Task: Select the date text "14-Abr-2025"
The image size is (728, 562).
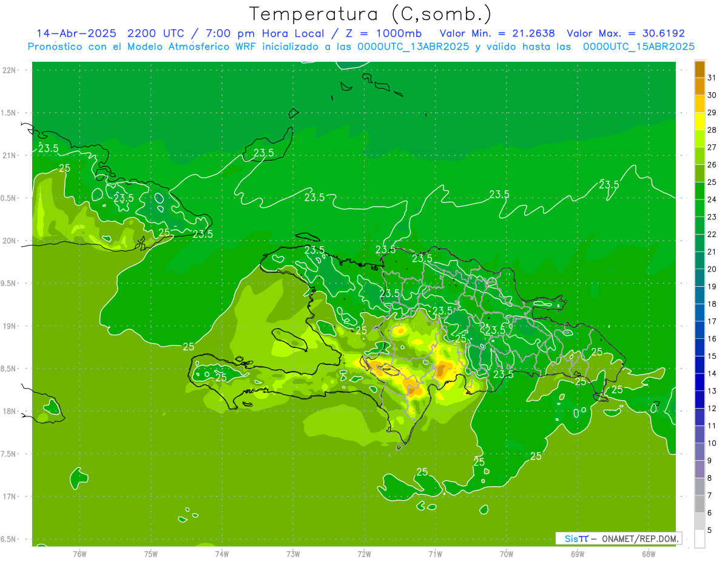Action: [x=76, y=33]
